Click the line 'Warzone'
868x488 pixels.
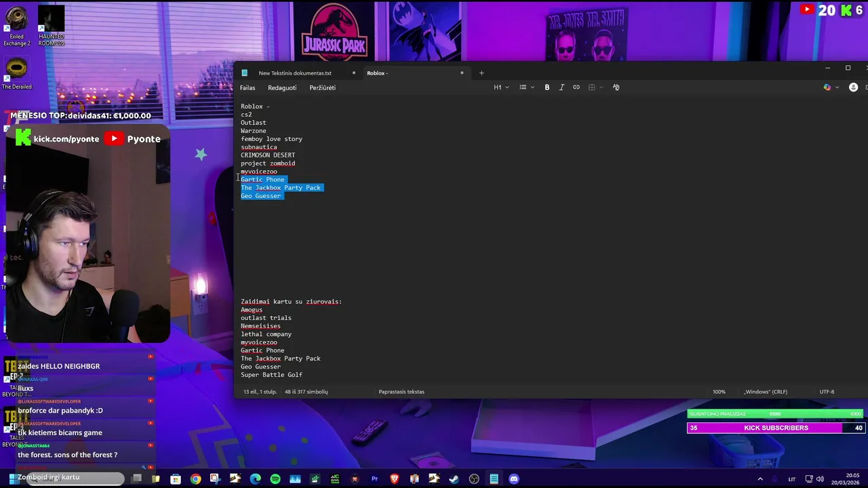254,131
